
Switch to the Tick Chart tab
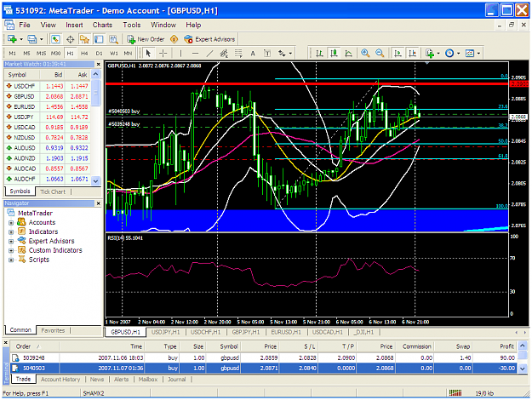click(53, 191)
